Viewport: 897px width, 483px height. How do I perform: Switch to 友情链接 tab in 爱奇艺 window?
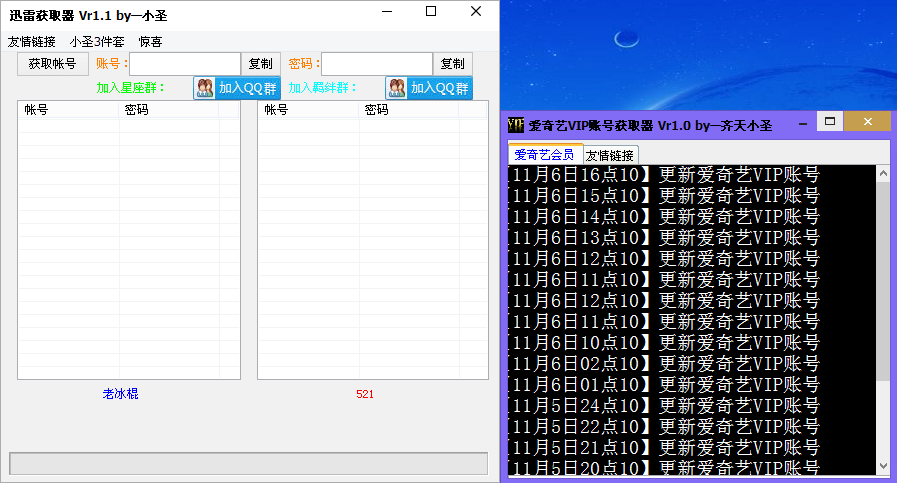(x=610, y=156)
